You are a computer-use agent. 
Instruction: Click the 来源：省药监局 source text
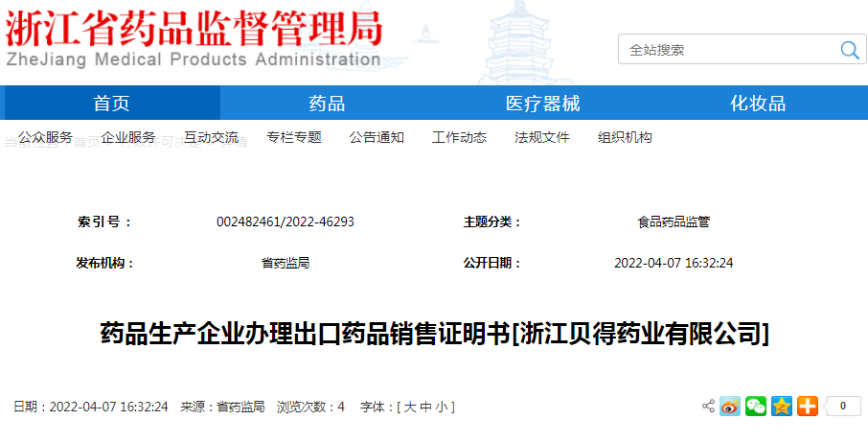(x=222, y=407)
